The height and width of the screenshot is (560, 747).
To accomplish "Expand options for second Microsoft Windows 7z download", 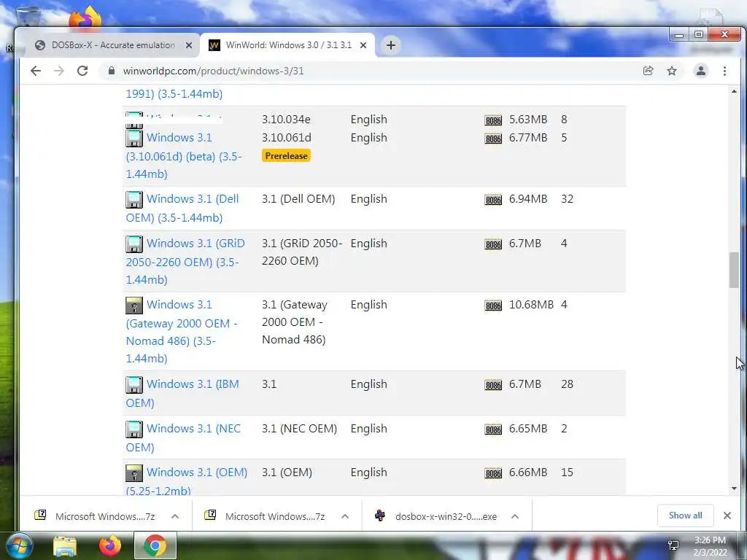I will pos(345,516).
